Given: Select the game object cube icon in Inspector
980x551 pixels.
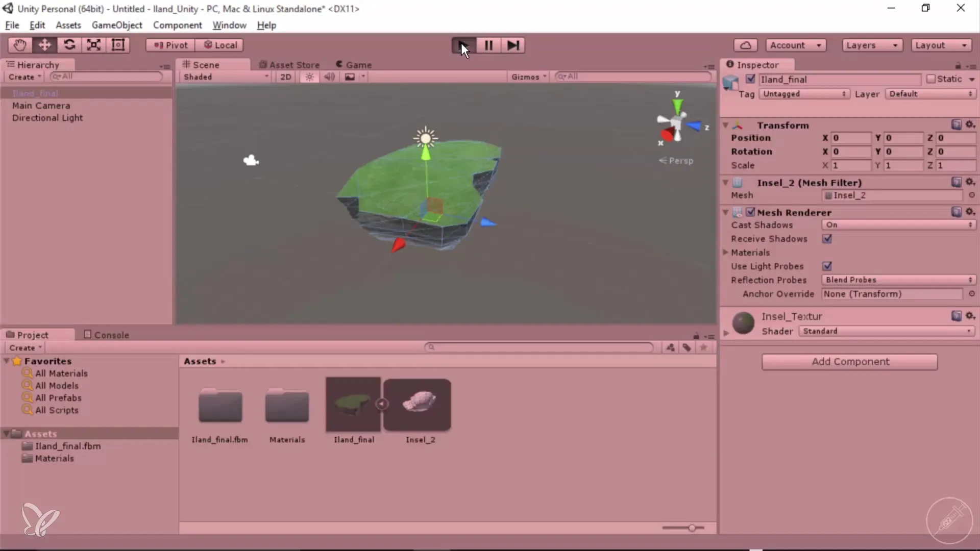Looking at the screenshot, I should point(731,83).
